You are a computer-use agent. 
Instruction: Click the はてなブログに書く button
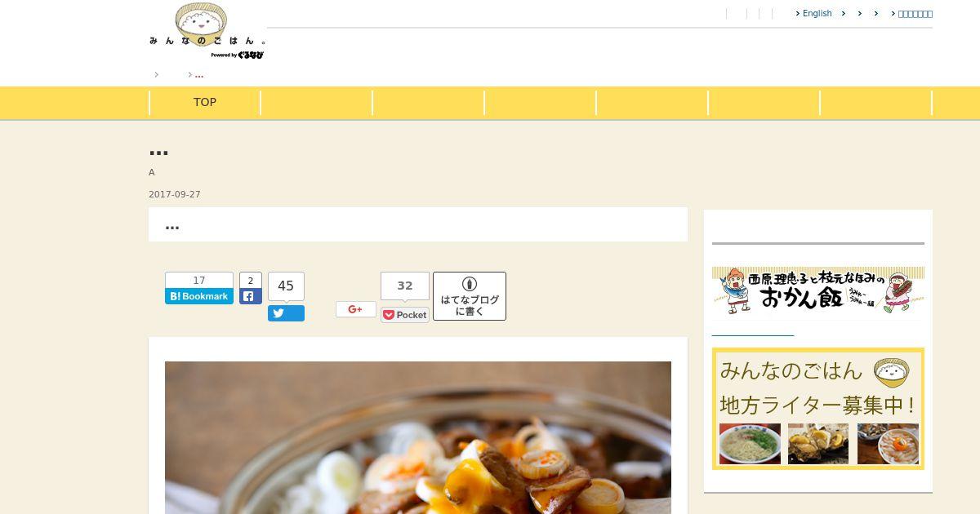pos(470,296)
